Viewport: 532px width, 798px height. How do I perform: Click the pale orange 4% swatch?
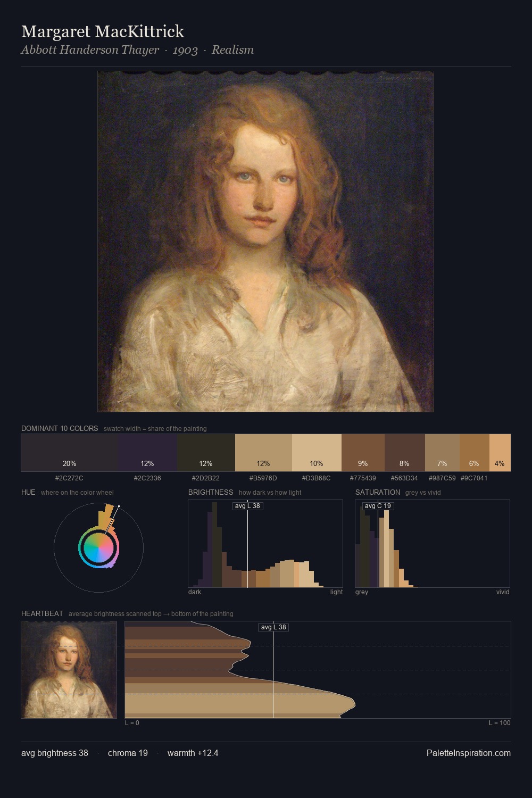500,453
